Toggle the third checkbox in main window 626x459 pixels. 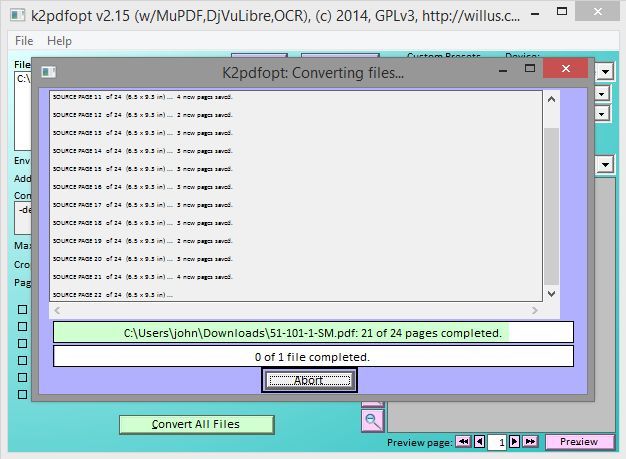(23, 343)
